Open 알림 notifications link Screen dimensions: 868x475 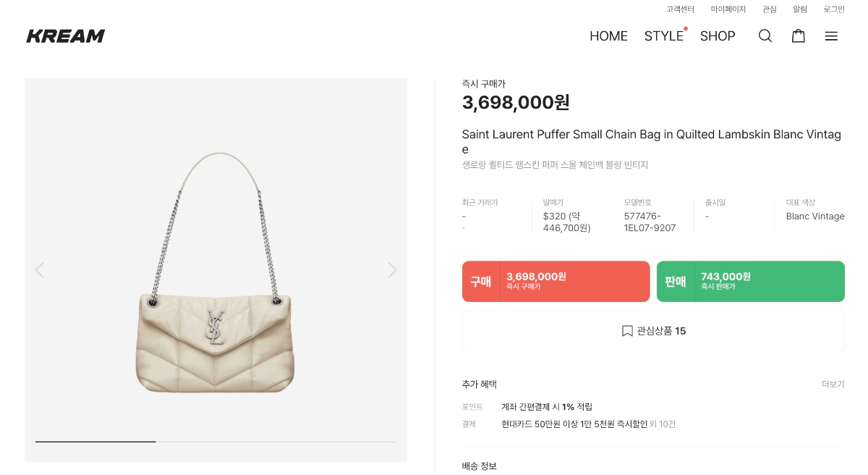(x=799, y=9)
